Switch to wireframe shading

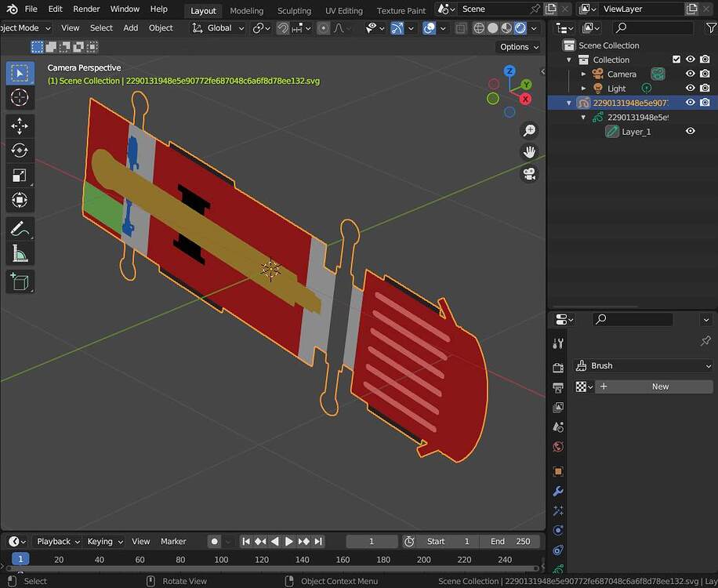pos(478,28)
